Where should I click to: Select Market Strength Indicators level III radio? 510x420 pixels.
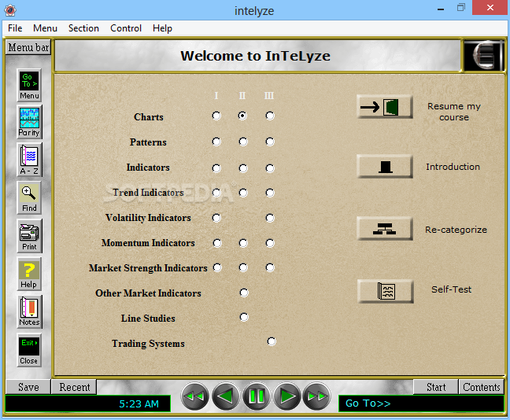pos(270,267)
